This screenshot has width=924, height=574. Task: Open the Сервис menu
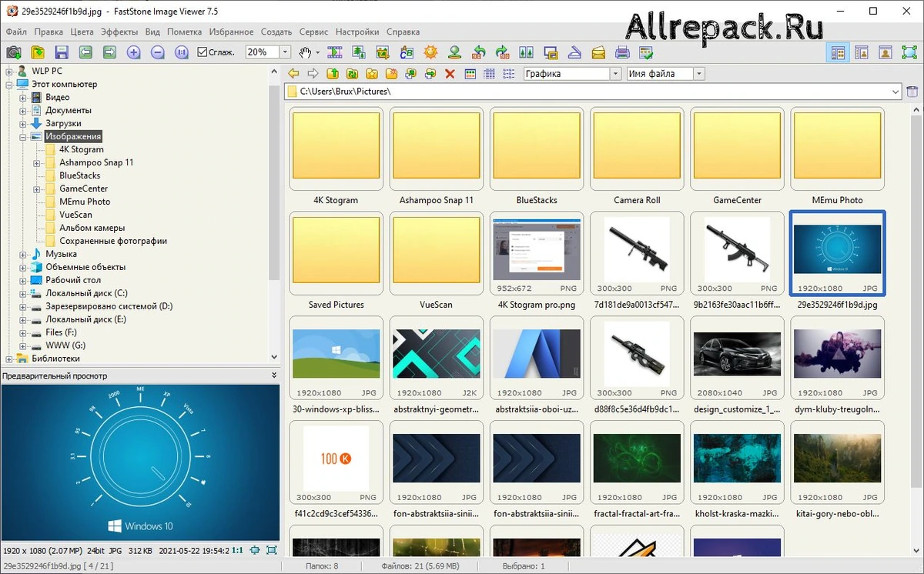[313, 32]
